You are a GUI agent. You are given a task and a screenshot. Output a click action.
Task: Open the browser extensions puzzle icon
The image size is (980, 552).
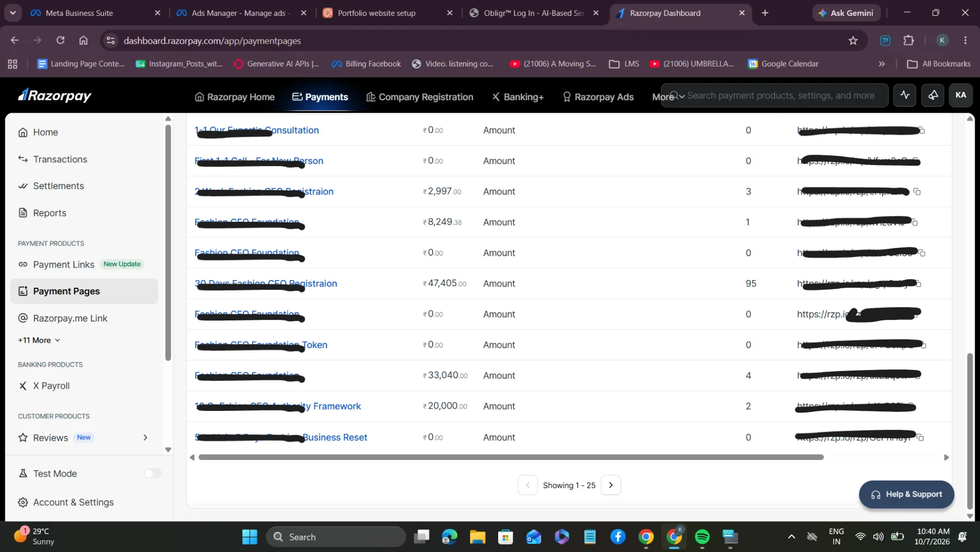(x=909, y=41)
